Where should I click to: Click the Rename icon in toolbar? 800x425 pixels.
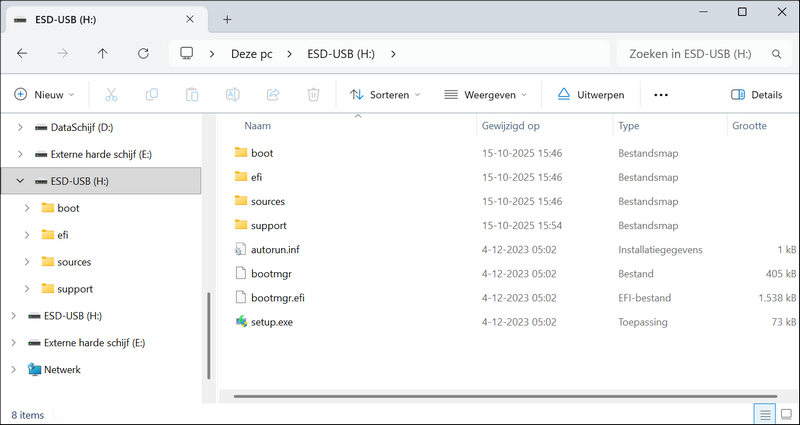pyautogui.click(x=232, y=95)
